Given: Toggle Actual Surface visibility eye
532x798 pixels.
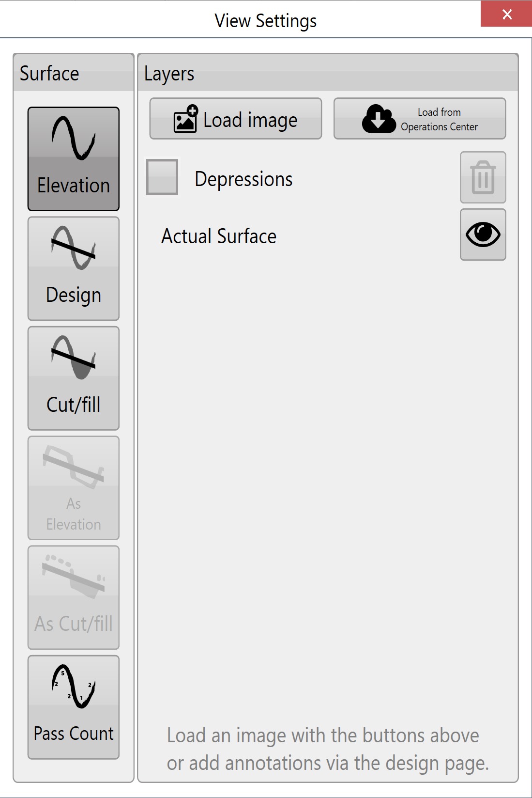Looking at the screenshot, I should pyautogui.click(x=483, y=235).
